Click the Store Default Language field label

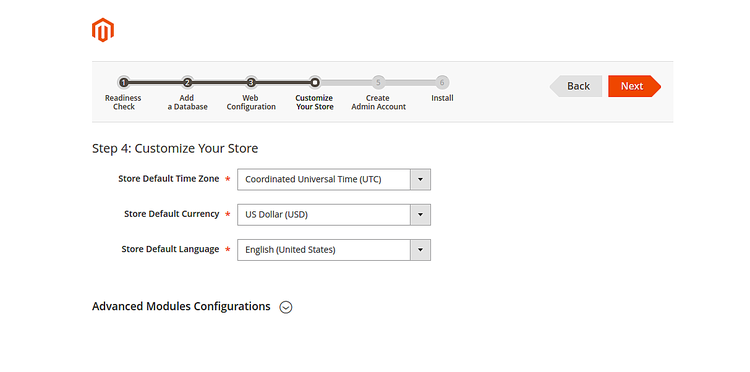point(170,249)
